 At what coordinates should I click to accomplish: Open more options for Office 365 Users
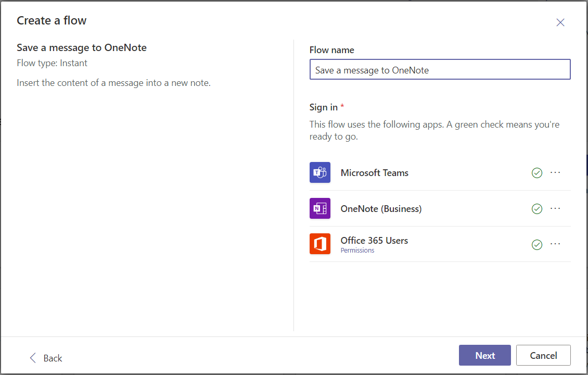click(555, 244)
